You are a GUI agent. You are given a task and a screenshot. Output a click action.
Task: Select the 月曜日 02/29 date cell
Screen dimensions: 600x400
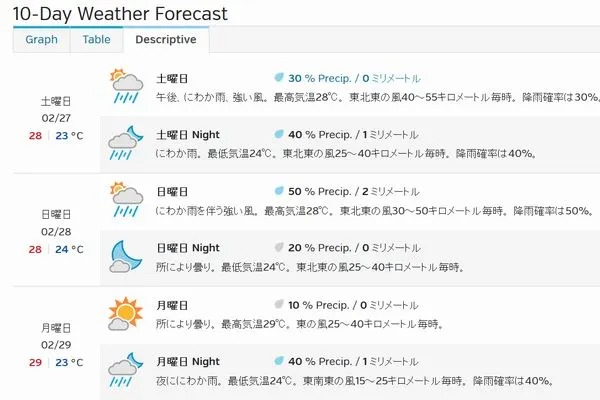[x=56, y=345]
